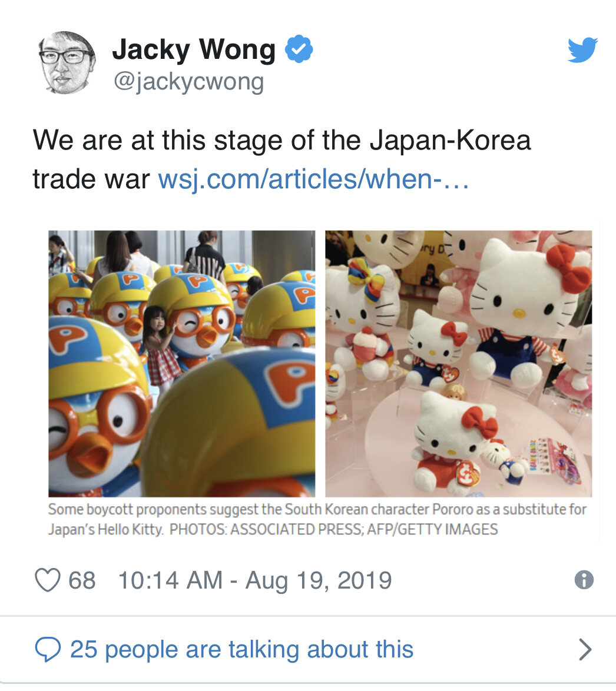616x691 pixels.
Task: Open the wsj.com article link
Action: tap(313, 180)
